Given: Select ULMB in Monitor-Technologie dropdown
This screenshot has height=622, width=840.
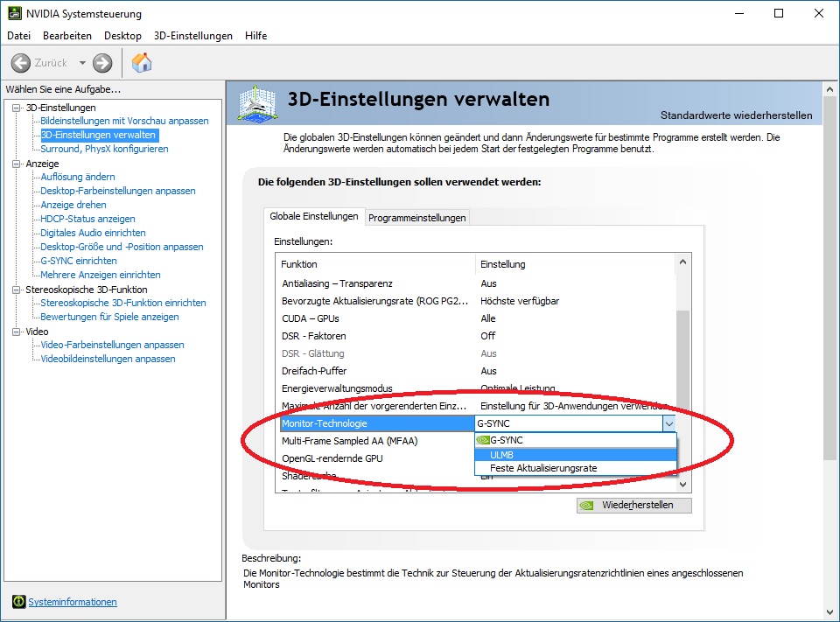Looking at the screenshot, I should click(576, 454).
